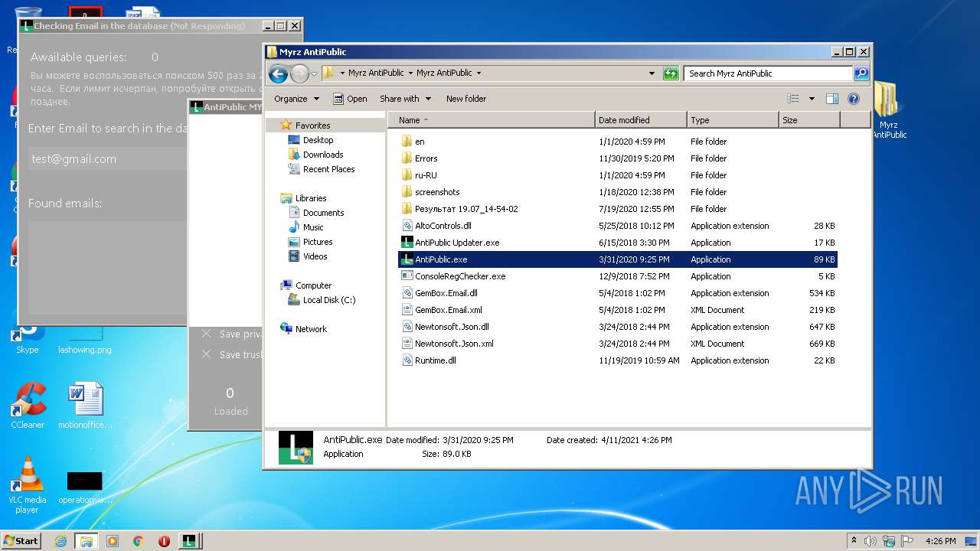
Task: Select Local Disk (C:)
Action: click(x=328, y=300)
